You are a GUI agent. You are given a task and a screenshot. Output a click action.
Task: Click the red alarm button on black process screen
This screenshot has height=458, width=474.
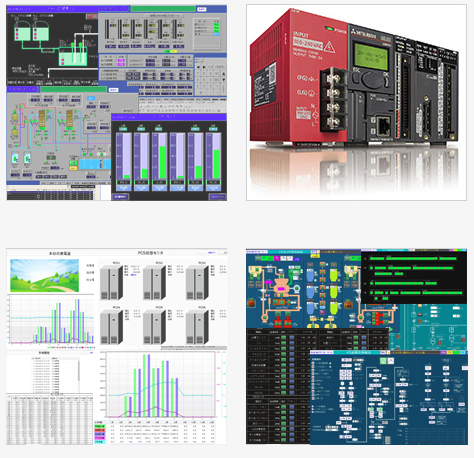tap(92, 16)
